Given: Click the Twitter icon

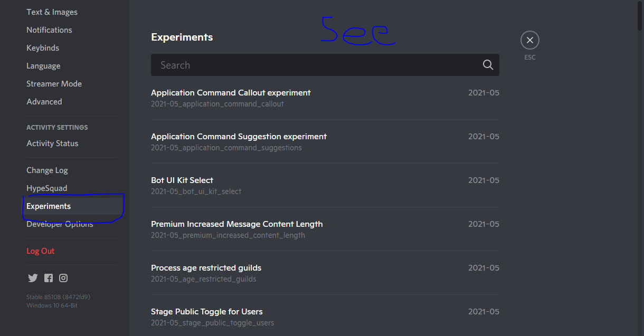Looking at the screenshot, I should coord(33,278).
